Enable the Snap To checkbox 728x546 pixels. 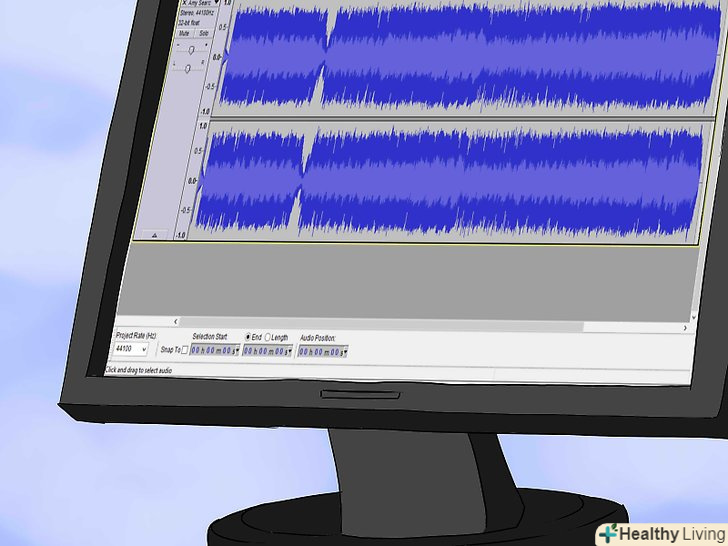click(x=184, y=350)
